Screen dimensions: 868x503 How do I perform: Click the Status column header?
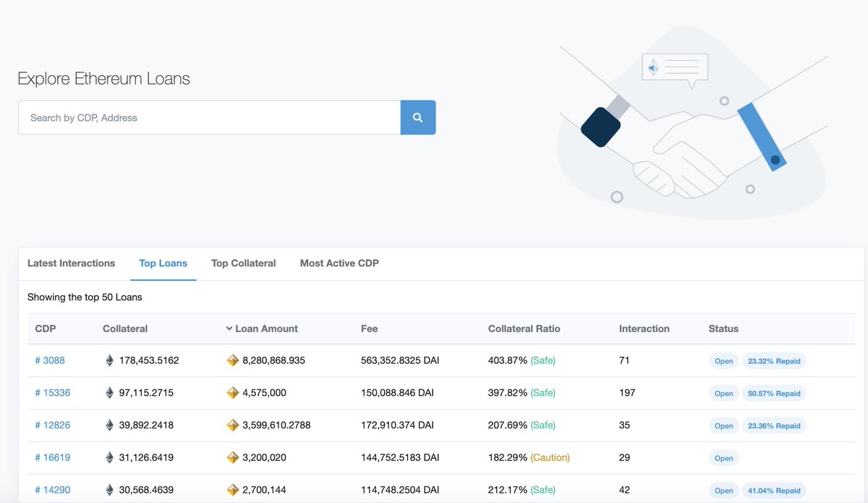723,329
